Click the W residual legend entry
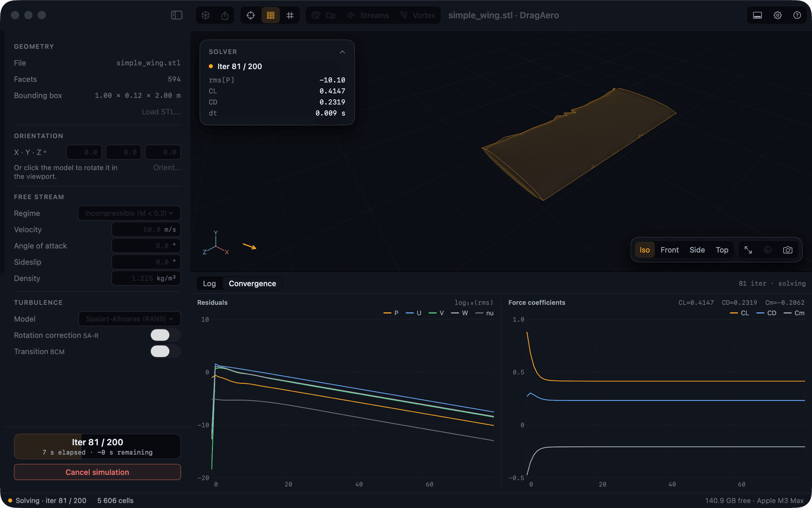This screenshot has width=812, height=508. pyautogui.click(x=459, y=313)
